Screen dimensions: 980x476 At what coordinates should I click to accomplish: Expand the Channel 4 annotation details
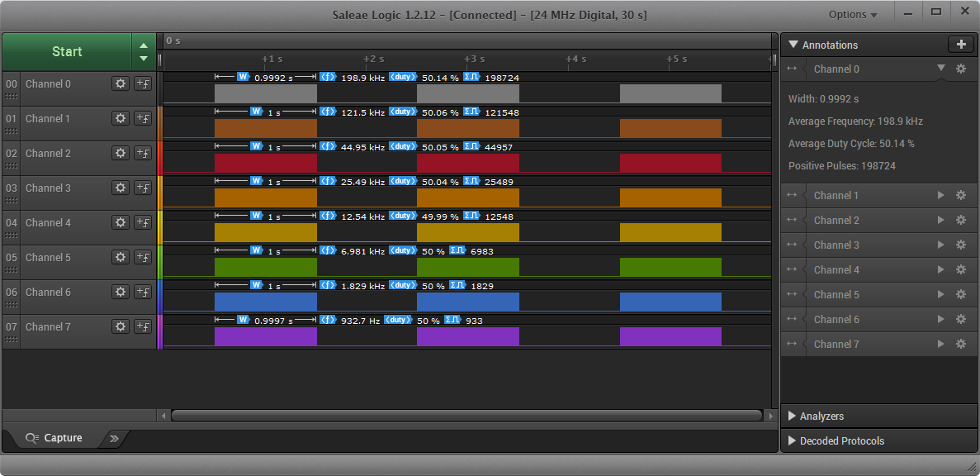coord(940,269)
